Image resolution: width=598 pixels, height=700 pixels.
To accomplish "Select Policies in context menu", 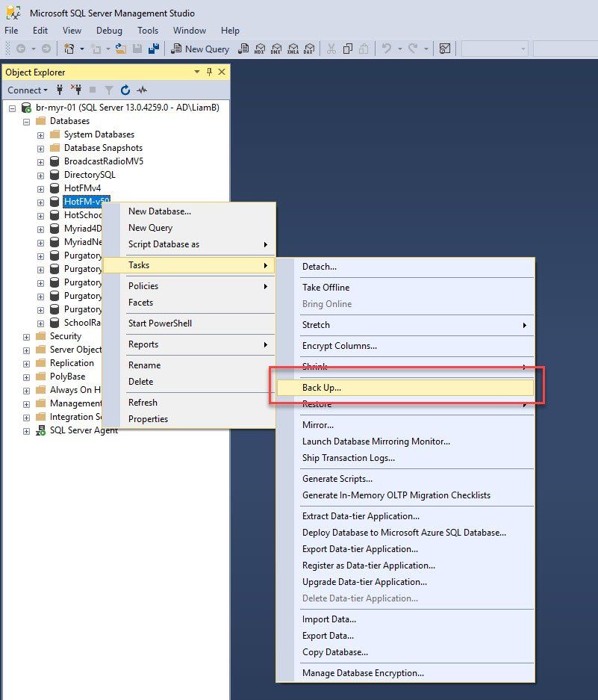I will coord(189,285).
